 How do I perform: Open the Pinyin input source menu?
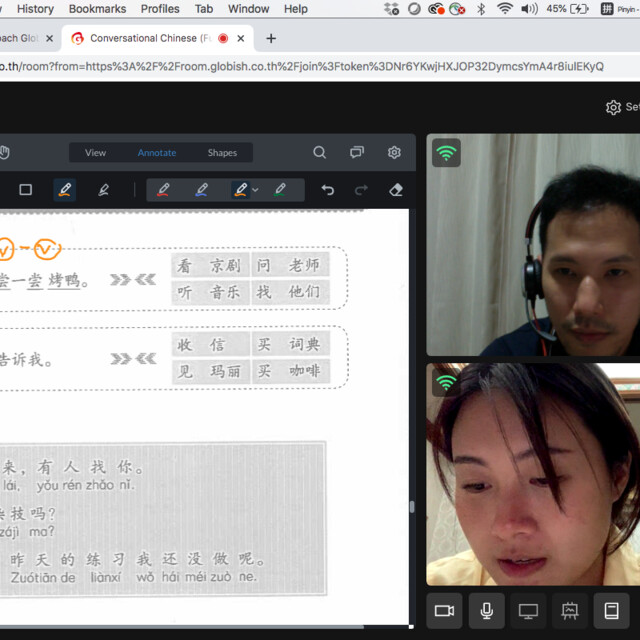620,9
